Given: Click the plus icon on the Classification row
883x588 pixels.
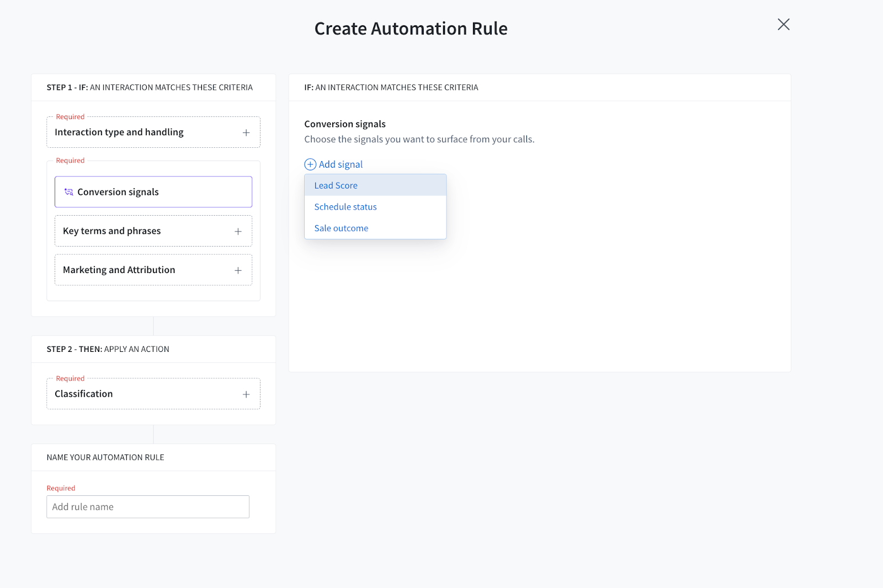Looking at the screenshot, I should [x=246, y=394].
